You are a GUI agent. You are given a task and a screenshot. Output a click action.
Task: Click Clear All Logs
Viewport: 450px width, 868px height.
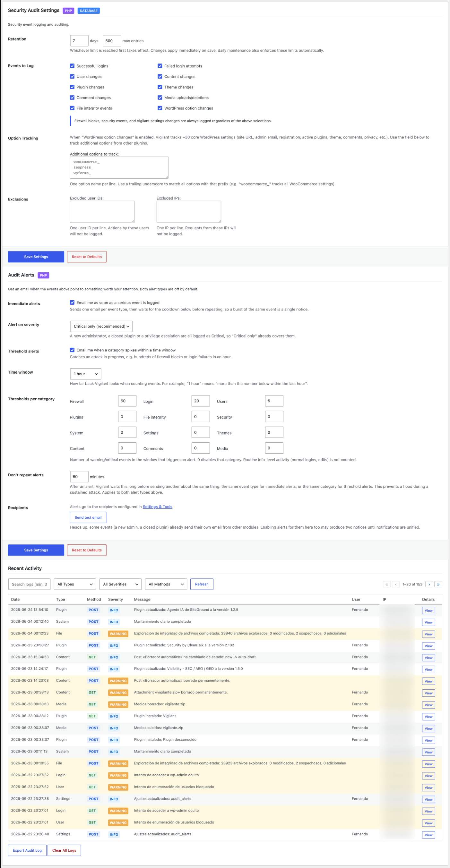[64, 850]
